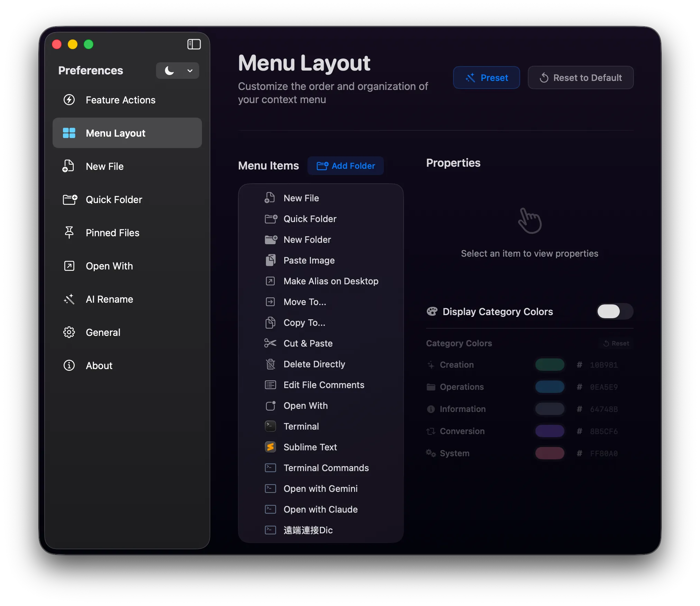Screen dimensions: 700x606
Task: Click the Creation green color swatch
Action: click(550, 365)
